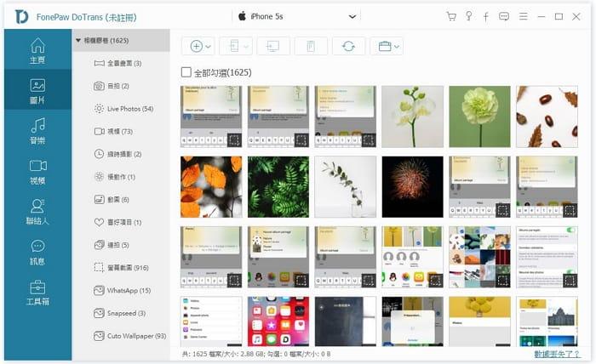Image resolution: width=596 pixels, height=364 pixels.
Task: Click the delete trash toolbar icon
Action: coord(311,46)
